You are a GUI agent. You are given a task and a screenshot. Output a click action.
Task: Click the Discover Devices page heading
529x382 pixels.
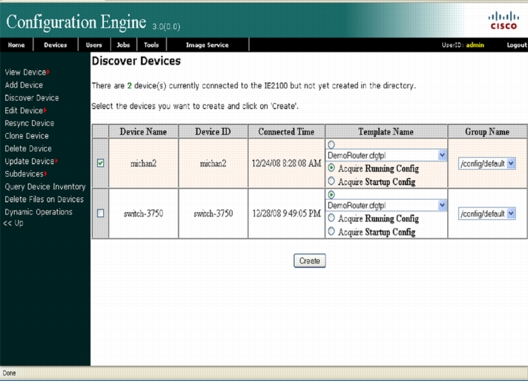[x=136, y=61]
